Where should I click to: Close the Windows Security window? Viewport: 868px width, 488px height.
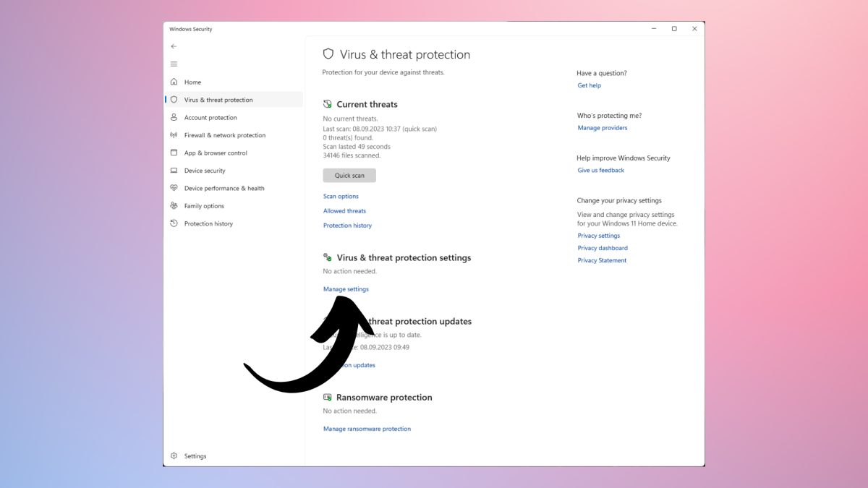[694, 29]
